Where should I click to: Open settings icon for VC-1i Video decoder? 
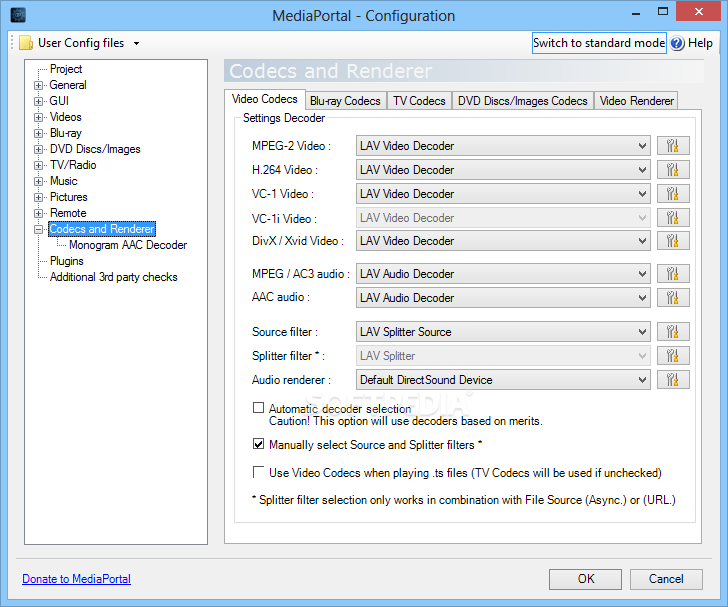click(x=673, y=217)
